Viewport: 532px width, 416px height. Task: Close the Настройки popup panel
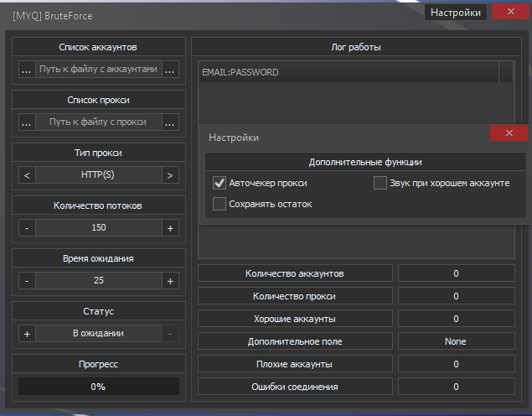(509, 133)
